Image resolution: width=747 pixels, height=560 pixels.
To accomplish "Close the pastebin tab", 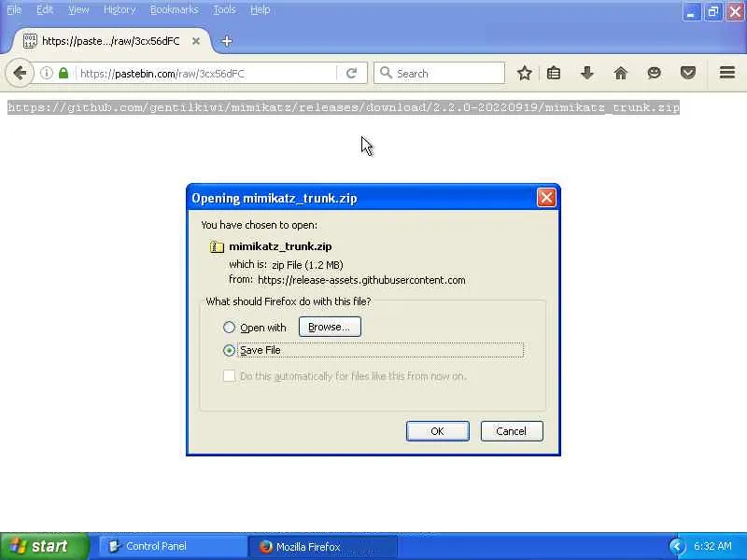I will pos(196,41).
